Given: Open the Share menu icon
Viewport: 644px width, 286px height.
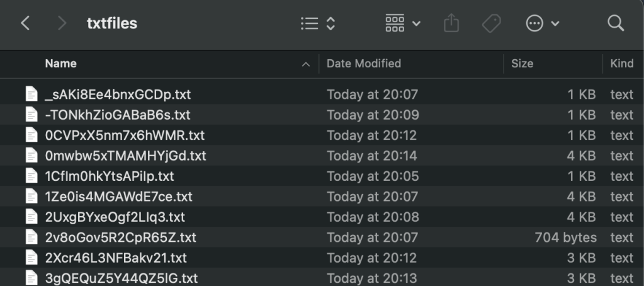Looking at the screenshot, I should (451, 24).
